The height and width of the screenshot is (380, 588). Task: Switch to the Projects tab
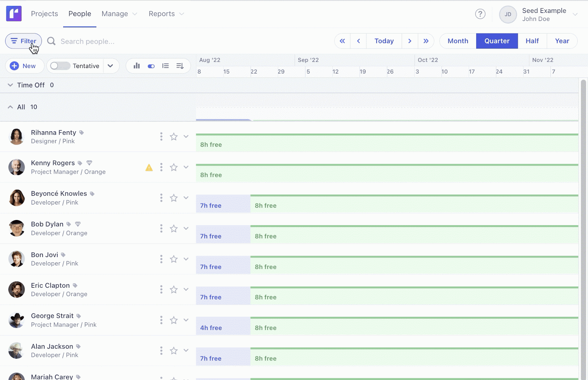[x=44, y=14]
